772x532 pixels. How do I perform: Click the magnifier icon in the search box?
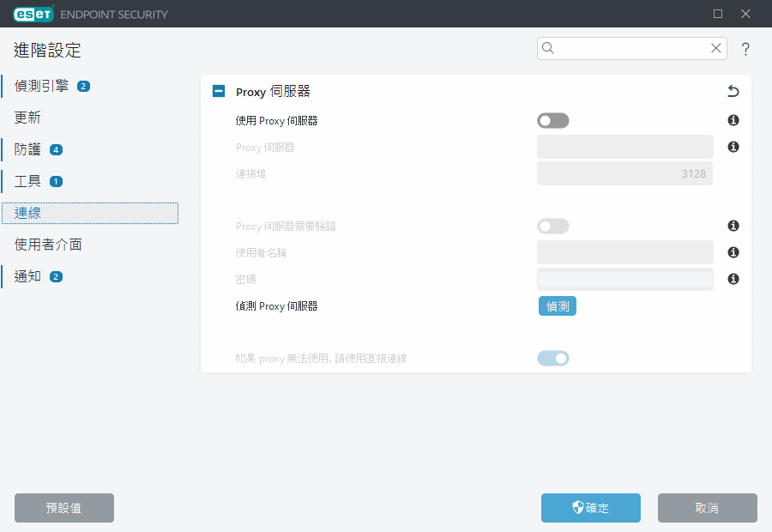(x=549, y=48)
